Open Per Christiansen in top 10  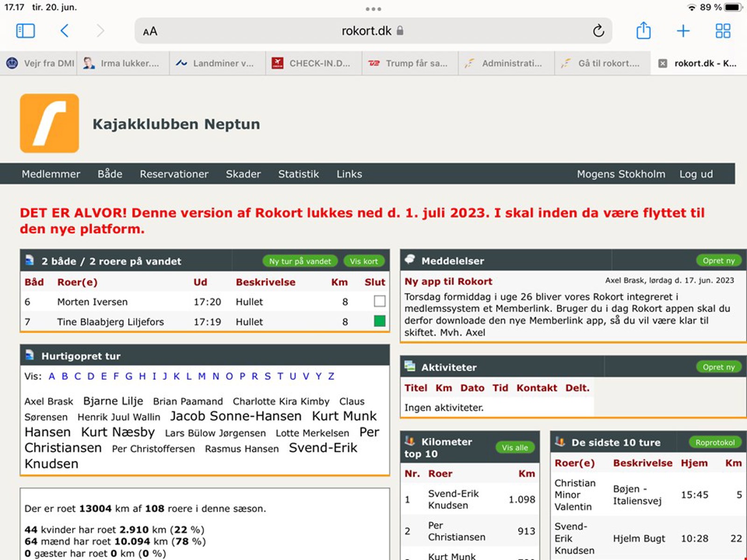click(457, 531)
